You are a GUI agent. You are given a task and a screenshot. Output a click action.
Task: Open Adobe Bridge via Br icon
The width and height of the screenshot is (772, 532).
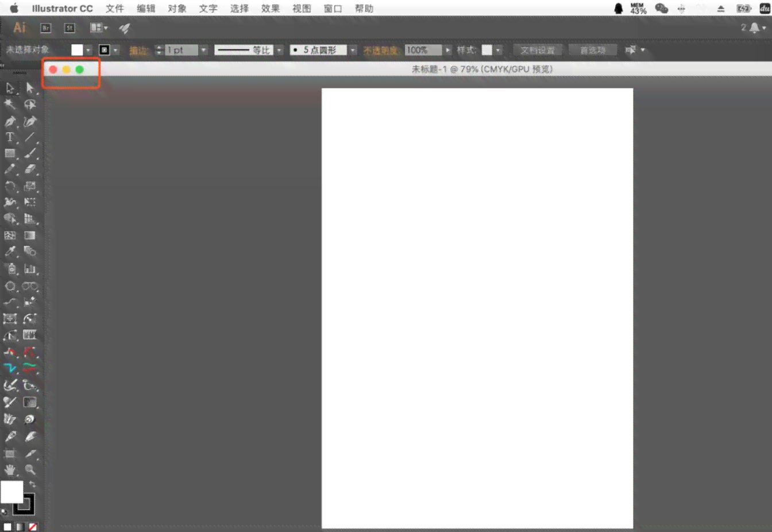(46, 28)
